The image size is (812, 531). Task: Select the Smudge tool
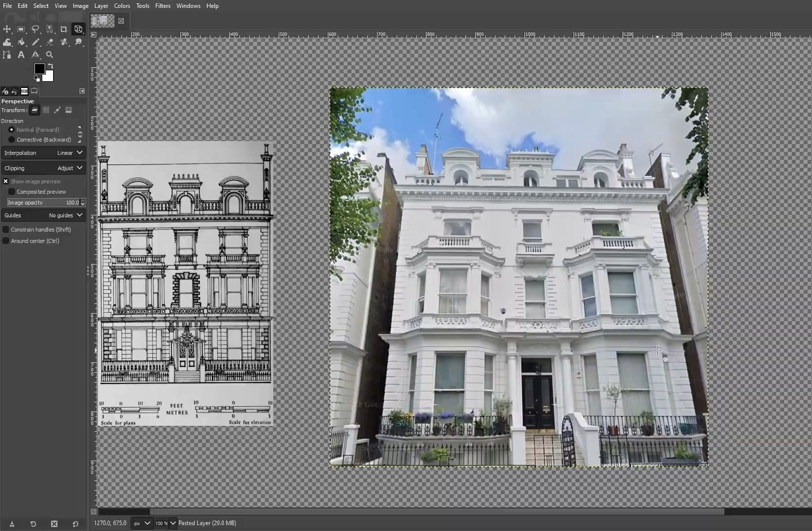[x=78, y=42]
